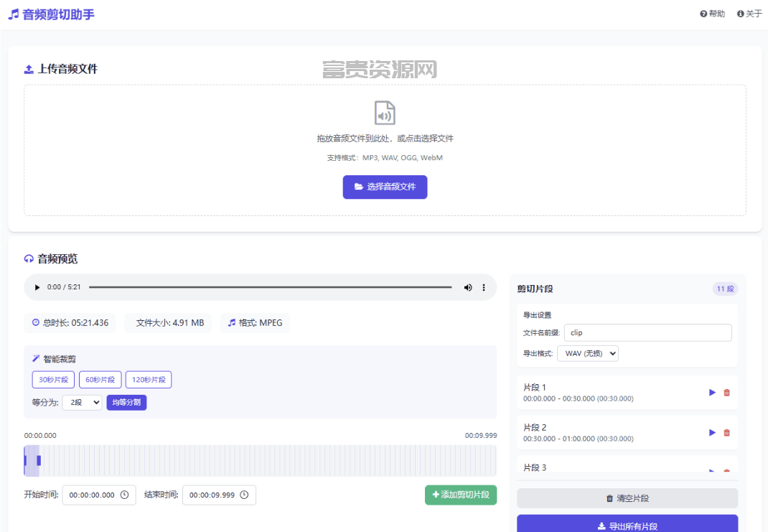Delete clip 片段 2
The height and width of the screenshot is (532, 768).
727,432
